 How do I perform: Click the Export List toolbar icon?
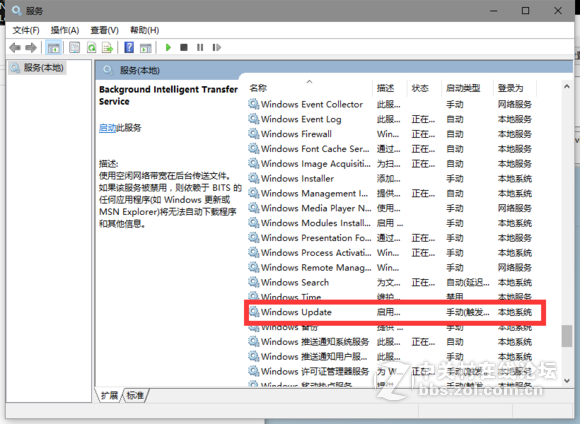click(108, 47)
